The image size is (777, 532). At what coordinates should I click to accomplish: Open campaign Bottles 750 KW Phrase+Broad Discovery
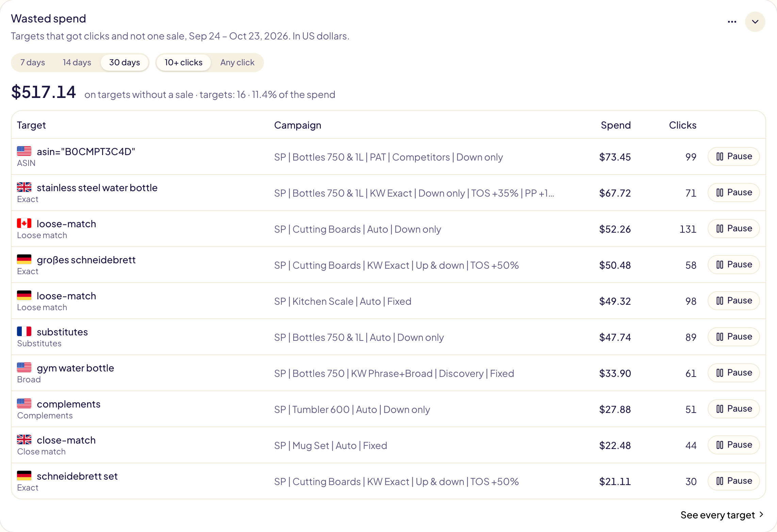coord(394,373)
